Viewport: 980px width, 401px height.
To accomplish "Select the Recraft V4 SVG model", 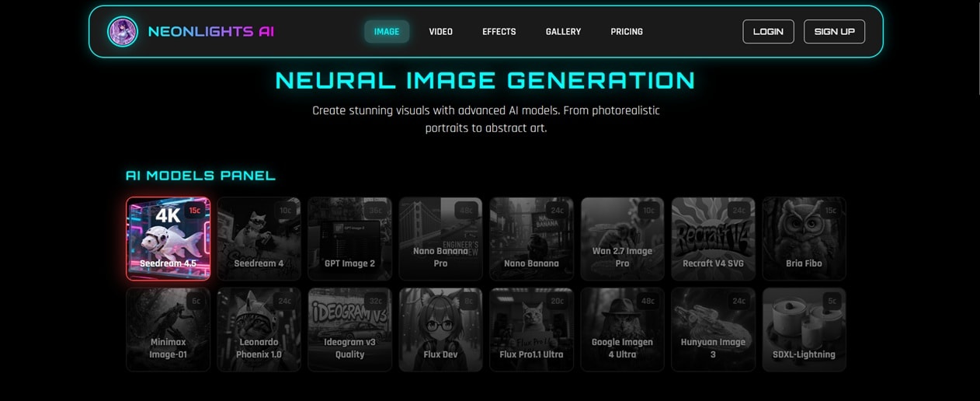I will pos(714,239).
